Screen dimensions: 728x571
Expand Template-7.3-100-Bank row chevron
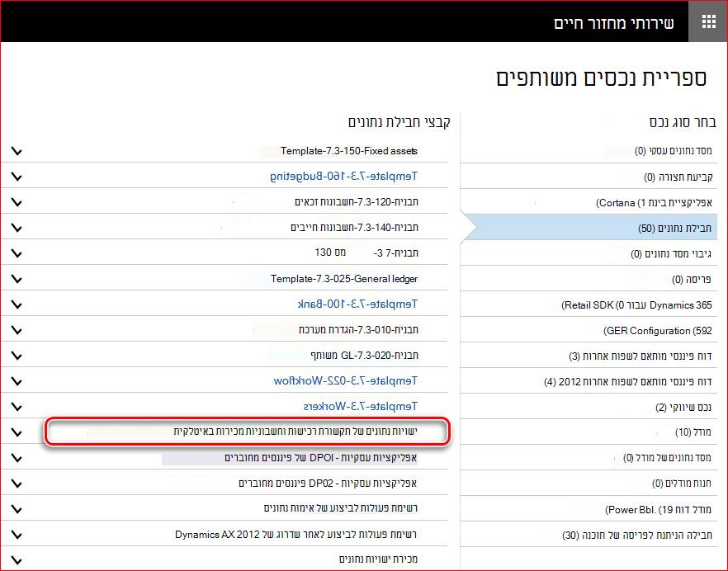(17, 304)
